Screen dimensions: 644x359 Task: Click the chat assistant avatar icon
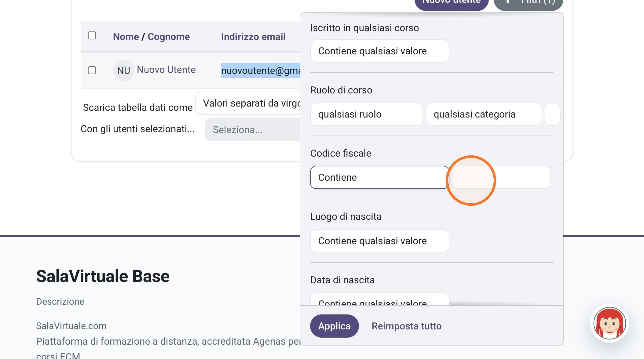609,323
